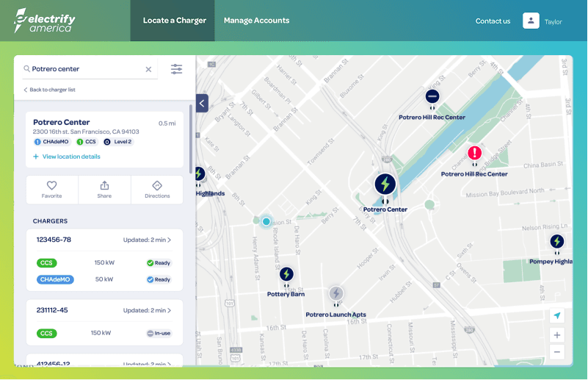The image size is (588, 380).
Task: Click the blue current location dot
Action: (x=266, y=221)
